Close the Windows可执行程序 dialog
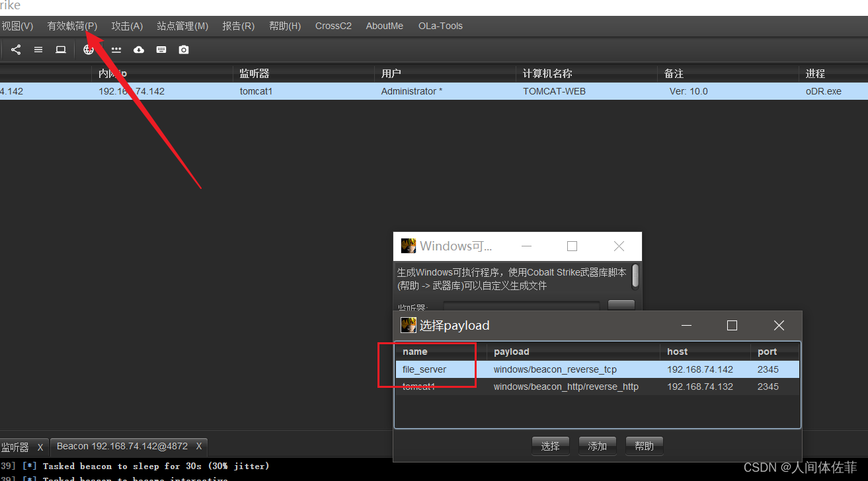 point(619,246)
